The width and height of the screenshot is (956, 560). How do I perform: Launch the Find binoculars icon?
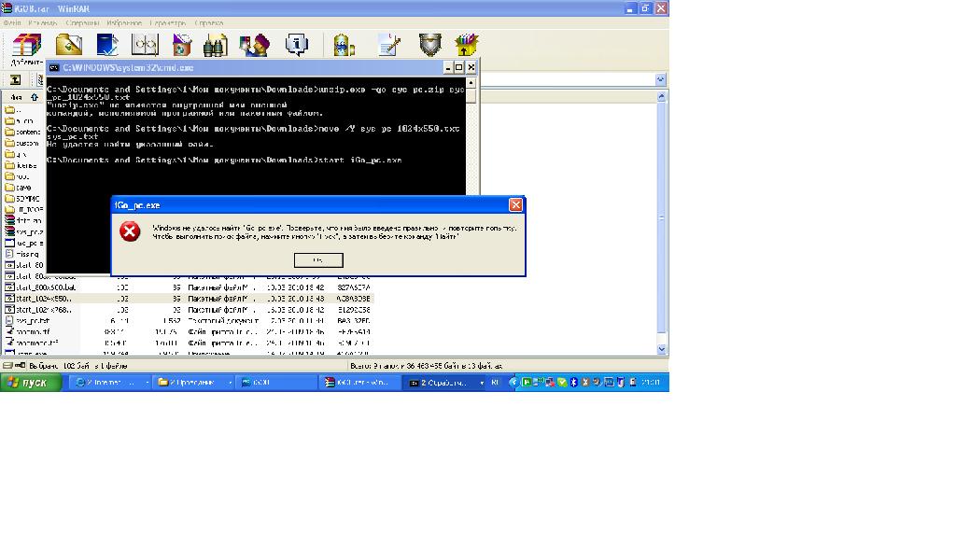point(216,45)
